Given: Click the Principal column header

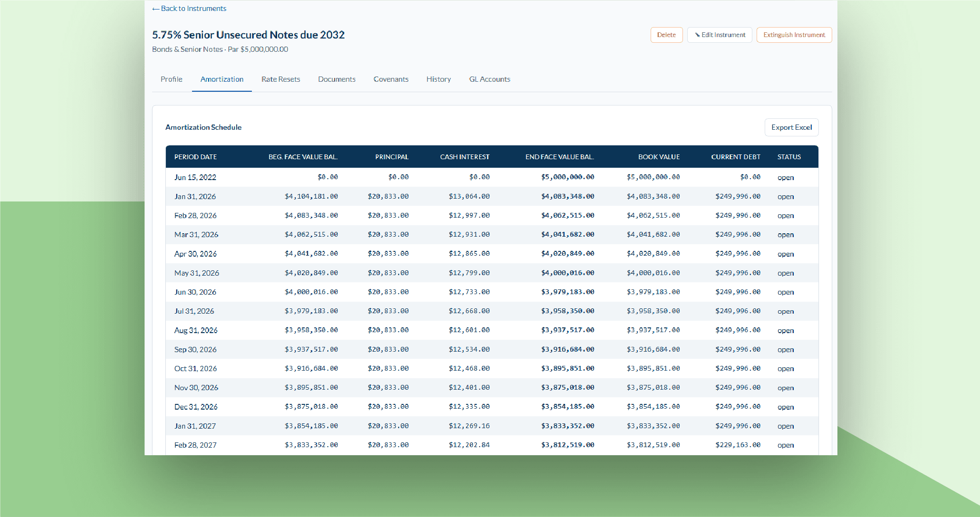Looking at the screenshot, I should [392, 157].
